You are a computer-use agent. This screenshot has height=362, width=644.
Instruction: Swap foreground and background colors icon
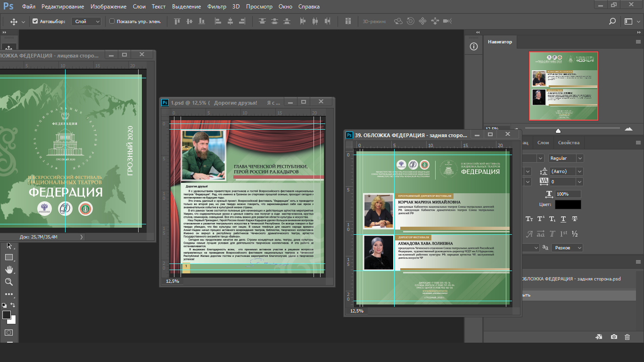(13, 305)
